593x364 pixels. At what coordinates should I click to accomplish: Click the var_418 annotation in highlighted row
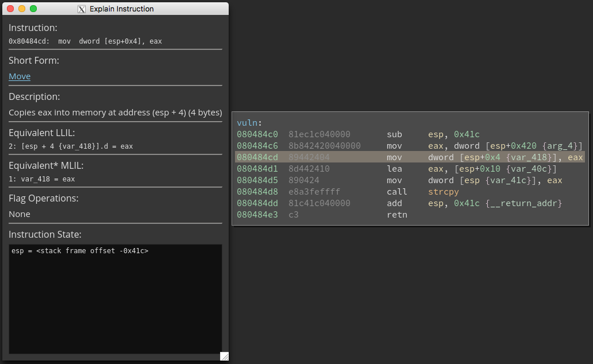click(x=529, y=157)
